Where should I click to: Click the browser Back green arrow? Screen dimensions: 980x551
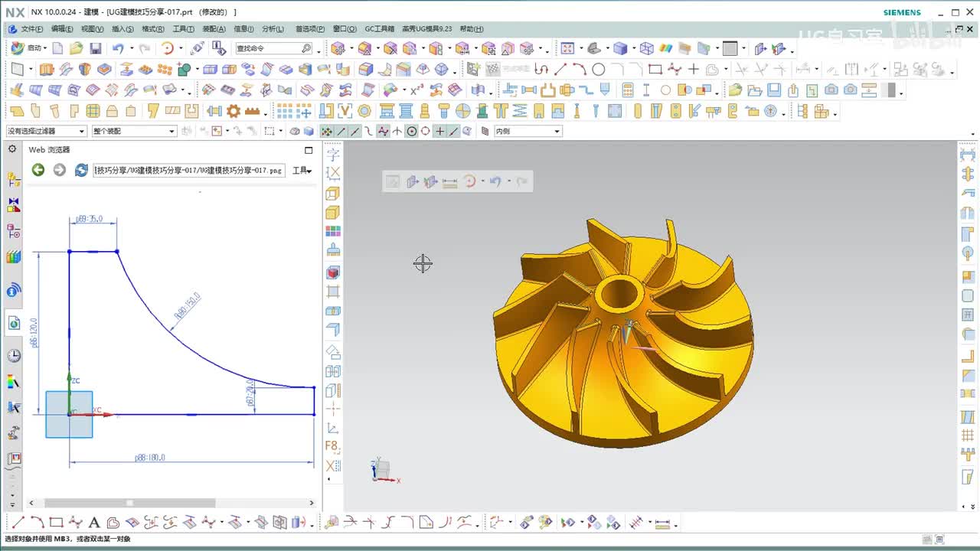[x=38, y=170]
